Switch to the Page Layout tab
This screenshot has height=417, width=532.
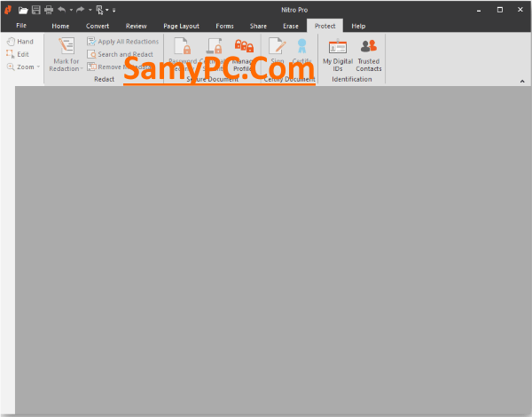click(181, 26)
